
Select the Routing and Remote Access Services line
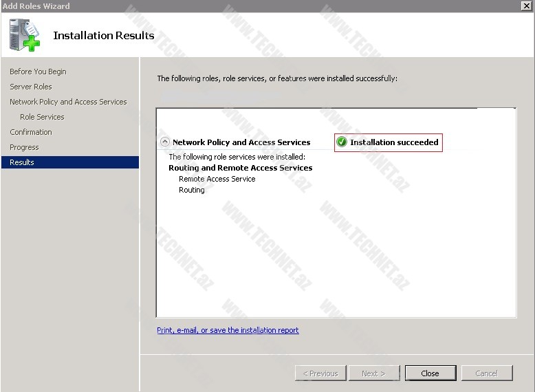point(240,168)
